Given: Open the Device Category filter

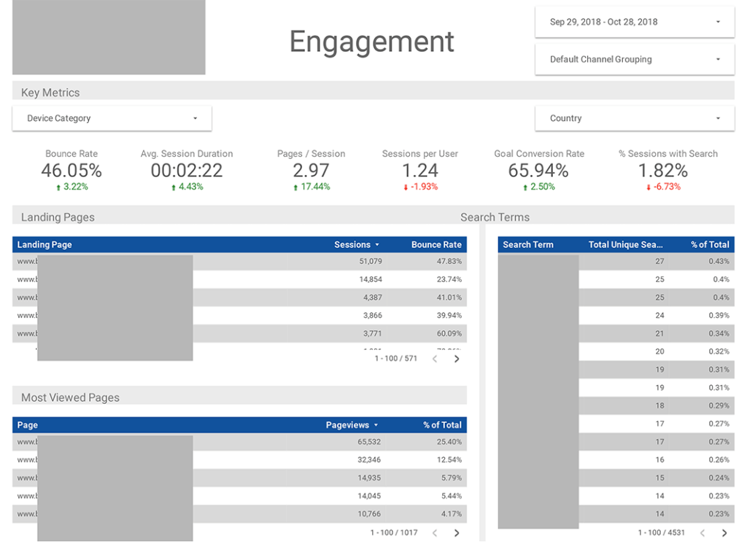Looking at the screenshot, I should click(x=111, y=117).
